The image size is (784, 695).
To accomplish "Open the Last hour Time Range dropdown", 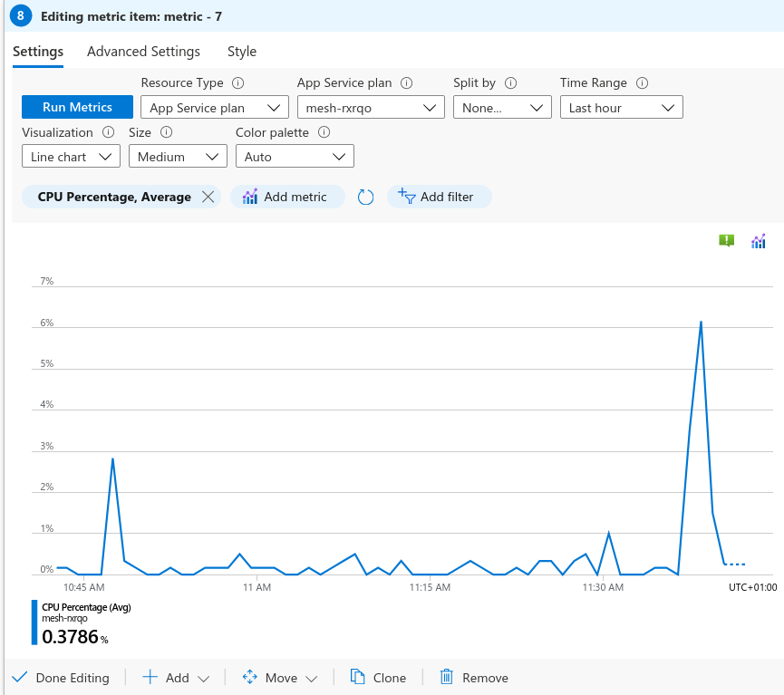I will coord(621,108).
